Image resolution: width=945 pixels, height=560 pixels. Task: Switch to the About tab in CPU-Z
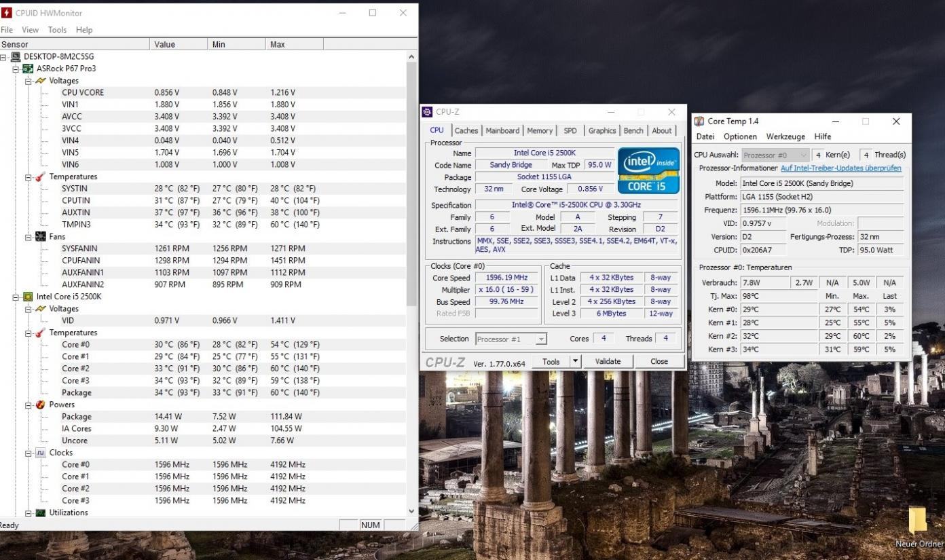click(x=662, y=130)
